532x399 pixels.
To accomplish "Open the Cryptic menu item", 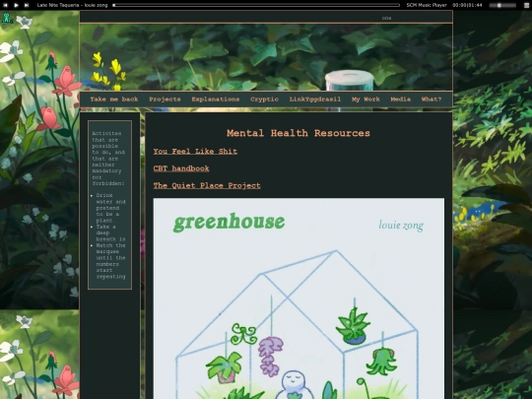I will [x=264, y=100].
